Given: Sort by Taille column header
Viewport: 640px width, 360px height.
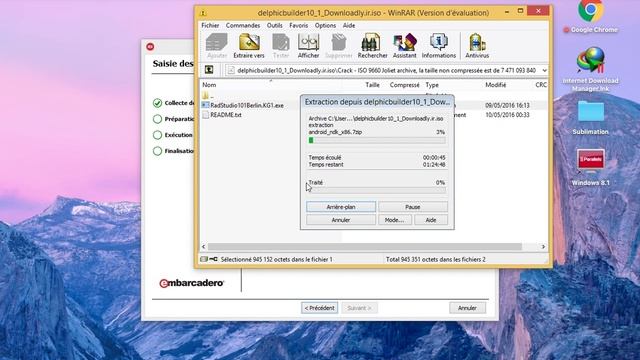Looking at the screenshot, I should pos(372,85).
